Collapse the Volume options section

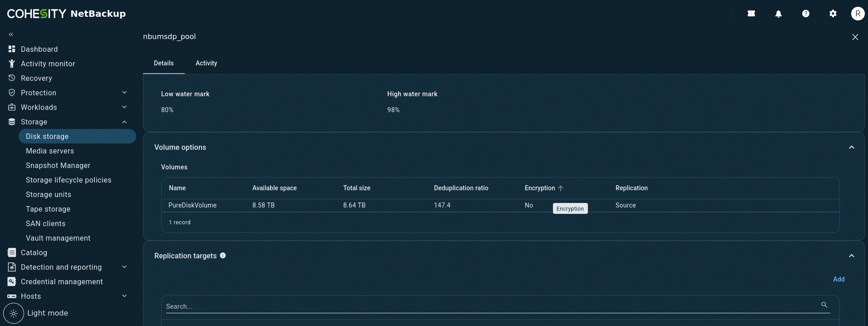pyautogui.click(x=852, y=148)
